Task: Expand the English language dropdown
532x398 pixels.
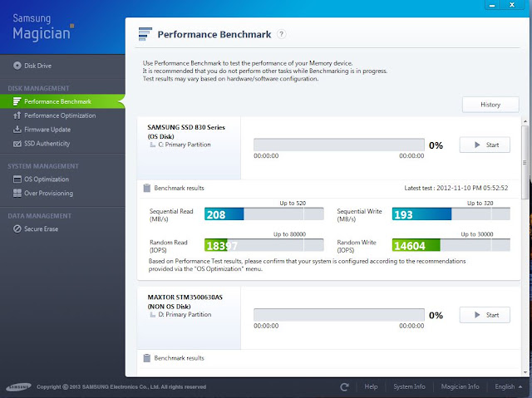Action: pyautogui.click(x=508, y=386)
